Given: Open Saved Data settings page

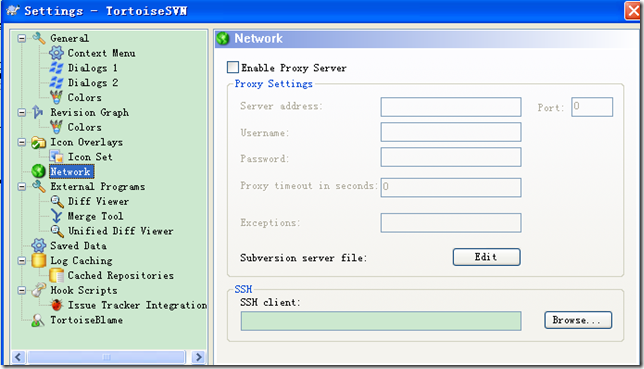Looking at the screenshot, I should [78, 246].
